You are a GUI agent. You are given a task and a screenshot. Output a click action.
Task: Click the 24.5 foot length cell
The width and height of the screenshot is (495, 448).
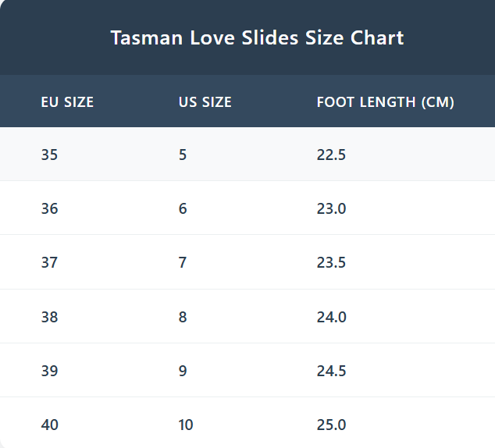coord(331,371)
